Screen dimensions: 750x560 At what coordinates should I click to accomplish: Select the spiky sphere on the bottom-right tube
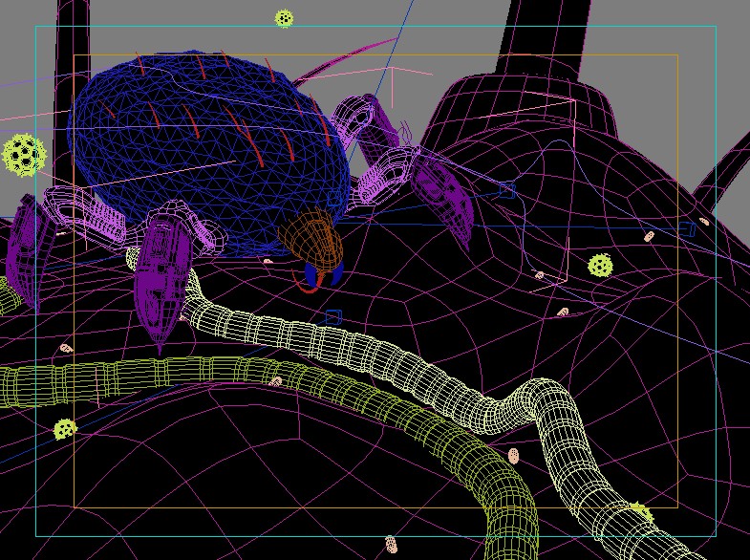(x=640, y=513)
